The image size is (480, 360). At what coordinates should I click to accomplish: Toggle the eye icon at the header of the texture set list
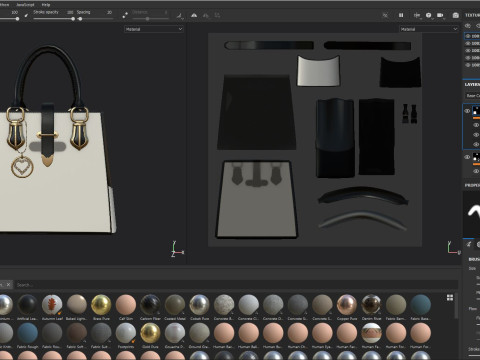tap(468, 26)
